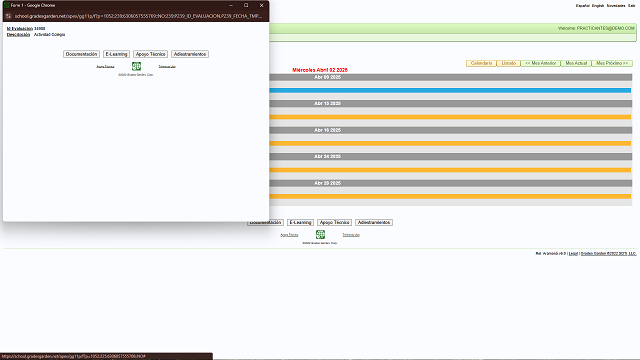Viewport: 640px width, 360px height.
Task: Click the Grades Garden logo in main page footer
Action: click(x=320, y=234)
